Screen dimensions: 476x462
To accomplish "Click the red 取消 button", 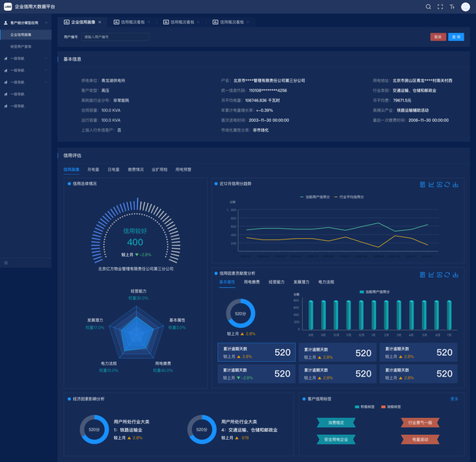I will coord(438,37).
